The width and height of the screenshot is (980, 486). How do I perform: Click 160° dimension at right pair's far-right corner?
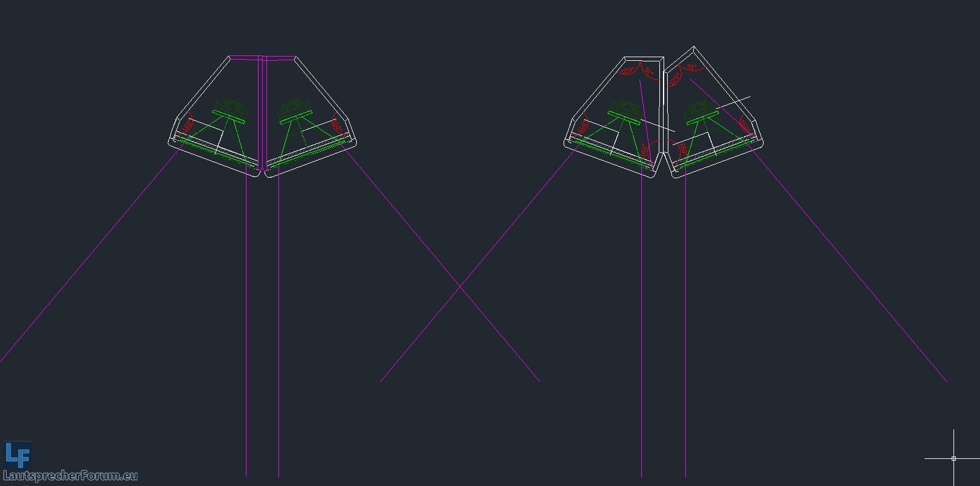745,126
